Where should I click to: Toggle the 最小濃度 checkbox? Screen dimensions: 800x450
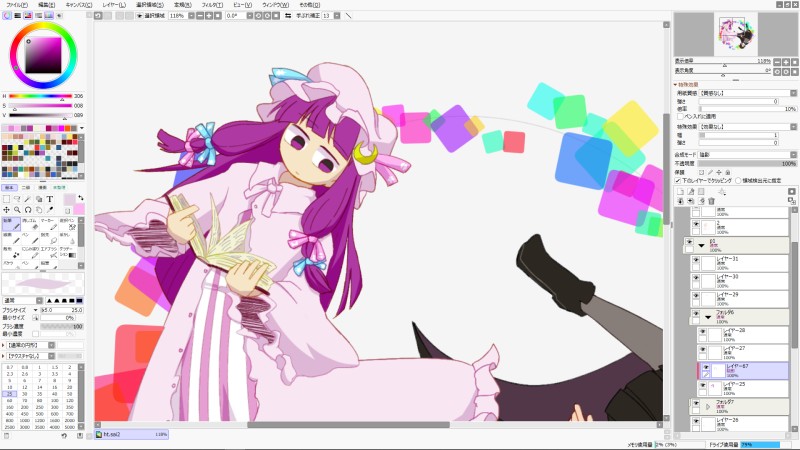coord(35,334)
